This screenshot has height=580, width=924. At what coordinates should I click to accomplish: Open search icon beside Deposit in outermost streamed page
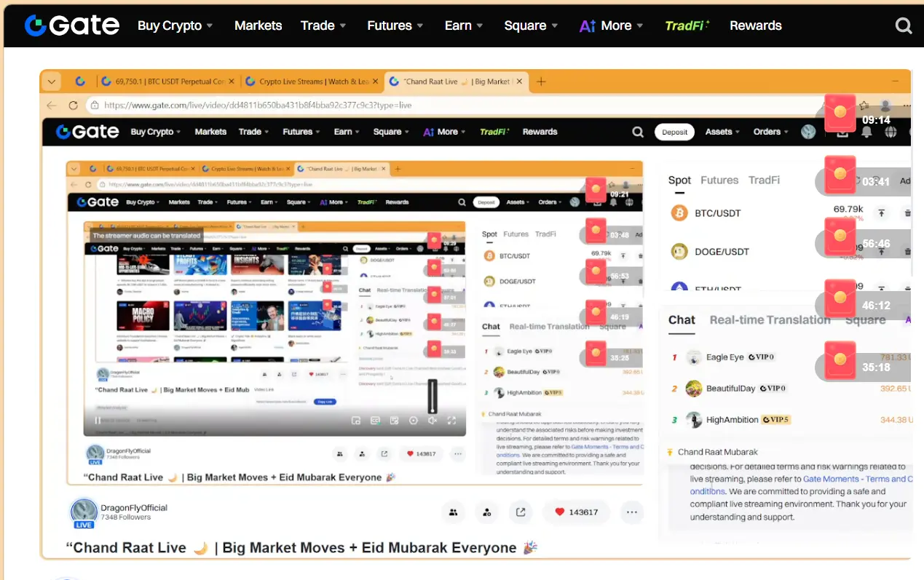pyautogui.click(x=638, y=132)
